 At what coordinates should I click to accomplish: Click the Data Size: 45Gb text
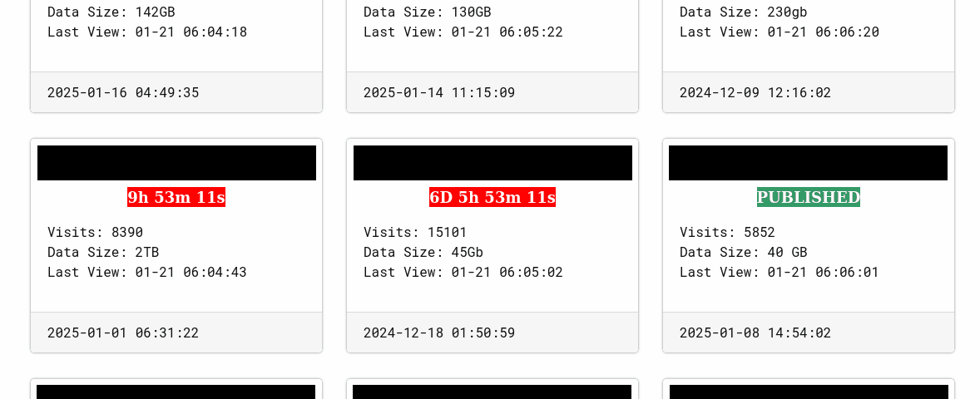coord(423,252)
